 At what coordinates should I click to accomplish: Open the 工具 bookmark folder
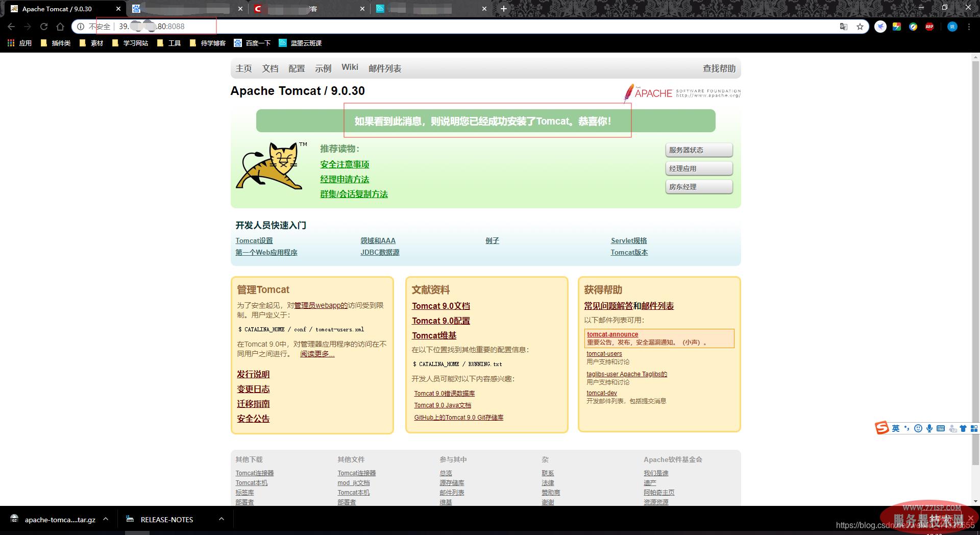(x=169, y=43)
